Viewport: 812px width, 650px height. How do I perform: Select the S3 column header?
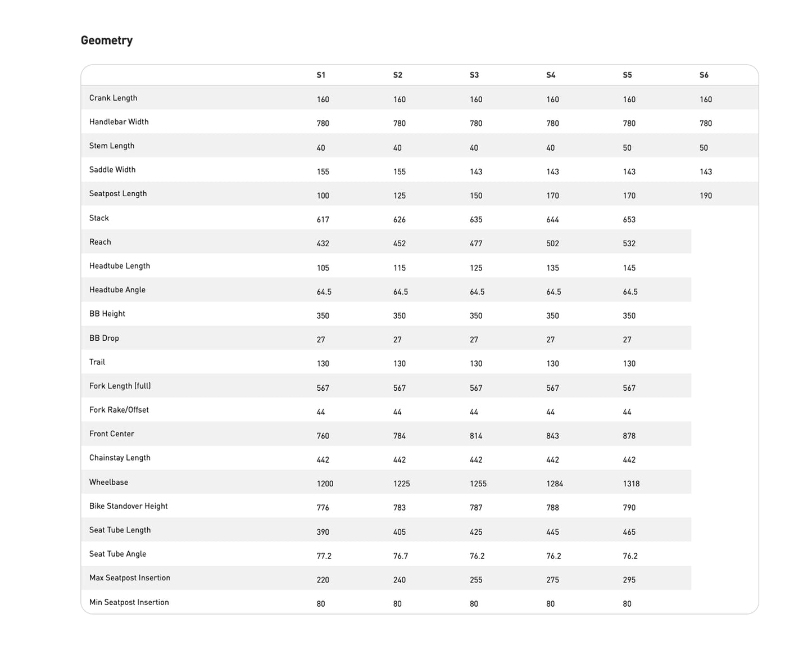coord(474,75)
